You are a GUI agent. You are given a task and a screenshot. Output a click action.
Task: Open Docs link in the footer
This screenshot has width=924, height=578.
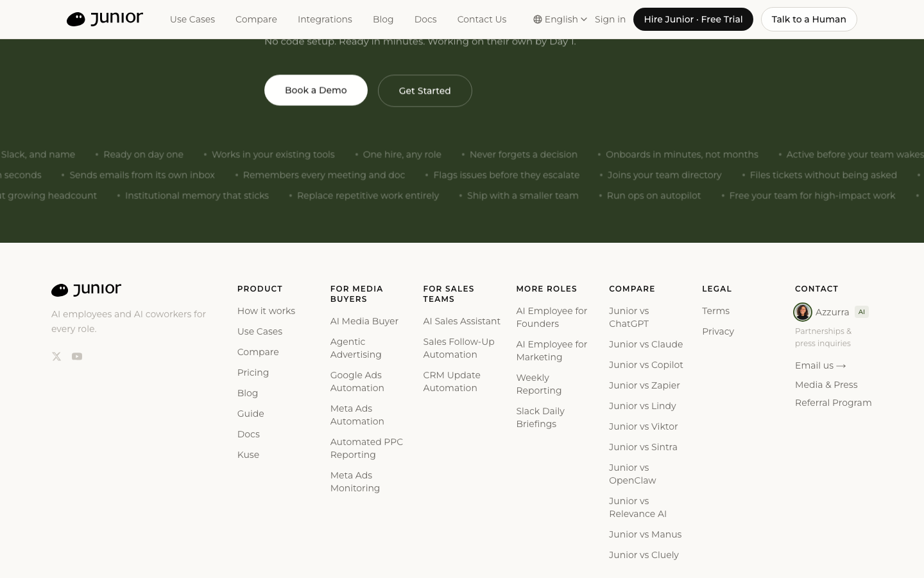[x=248, y=434]
